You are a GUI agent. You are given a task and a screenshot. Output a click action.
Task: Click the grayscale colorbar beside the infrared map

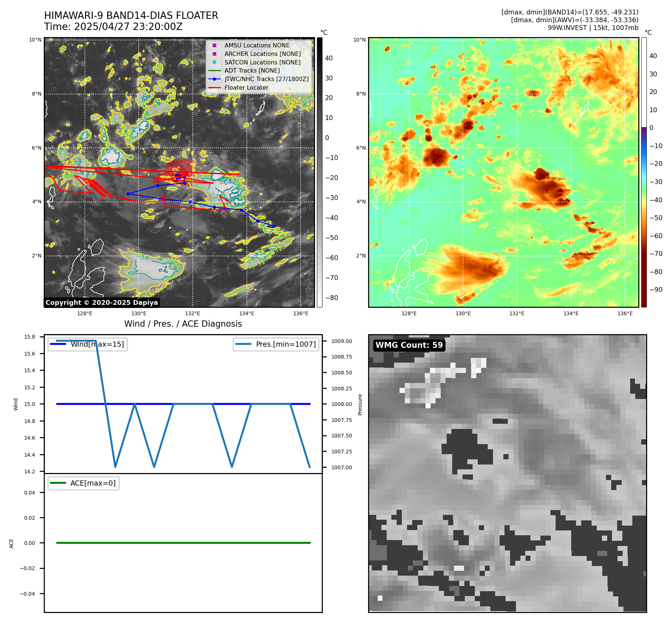point(320,172)
